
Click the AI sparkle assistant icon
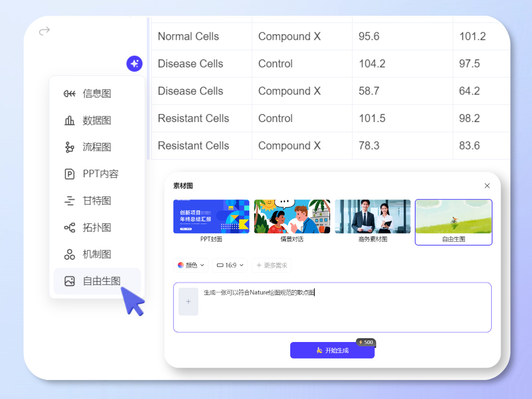134,64
